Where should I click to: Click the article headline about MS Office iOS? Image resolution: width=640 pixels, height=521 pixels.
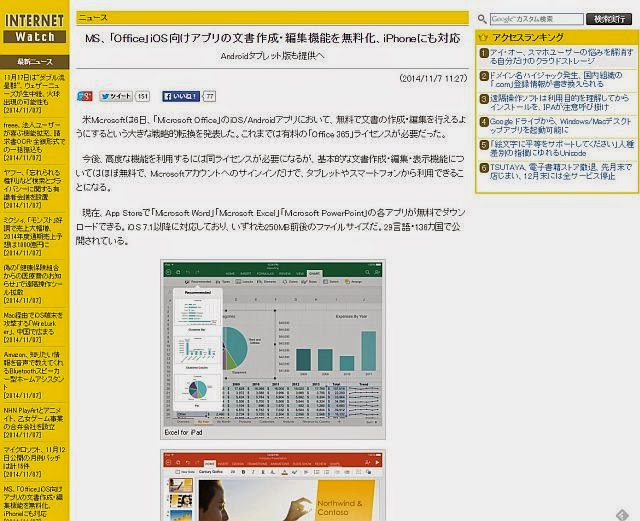pos(272,38)
